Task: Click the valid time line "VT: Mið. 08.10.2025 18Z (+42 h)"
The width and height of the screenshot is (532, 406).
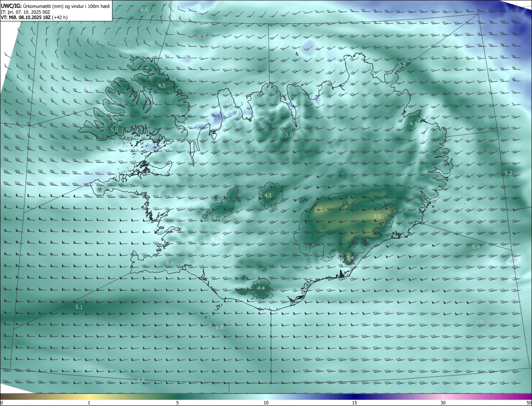Action: [34, 18]
